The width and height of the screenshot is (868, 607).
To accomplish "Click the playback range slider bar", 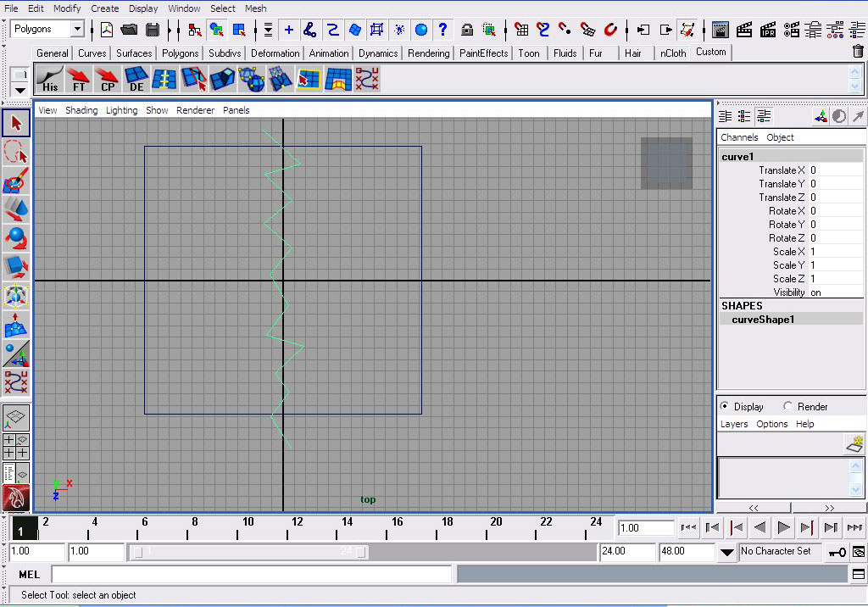I will 250,552.
